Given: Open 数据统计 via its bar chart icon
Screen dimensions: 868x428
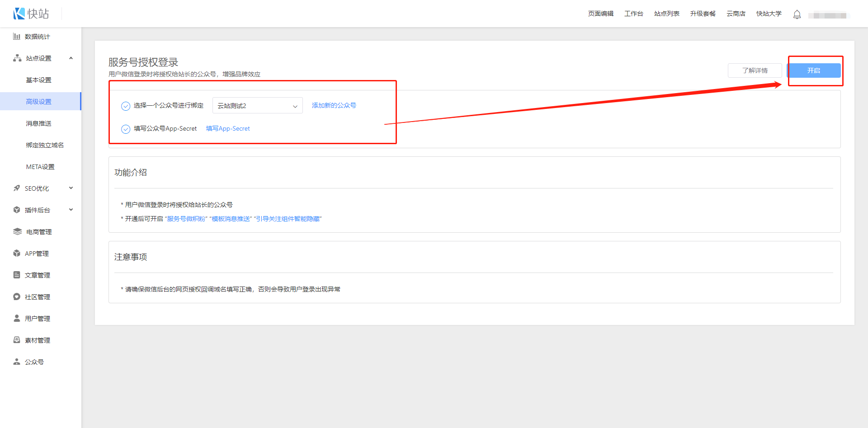Looking at the screenshot, I should [17, 36].
